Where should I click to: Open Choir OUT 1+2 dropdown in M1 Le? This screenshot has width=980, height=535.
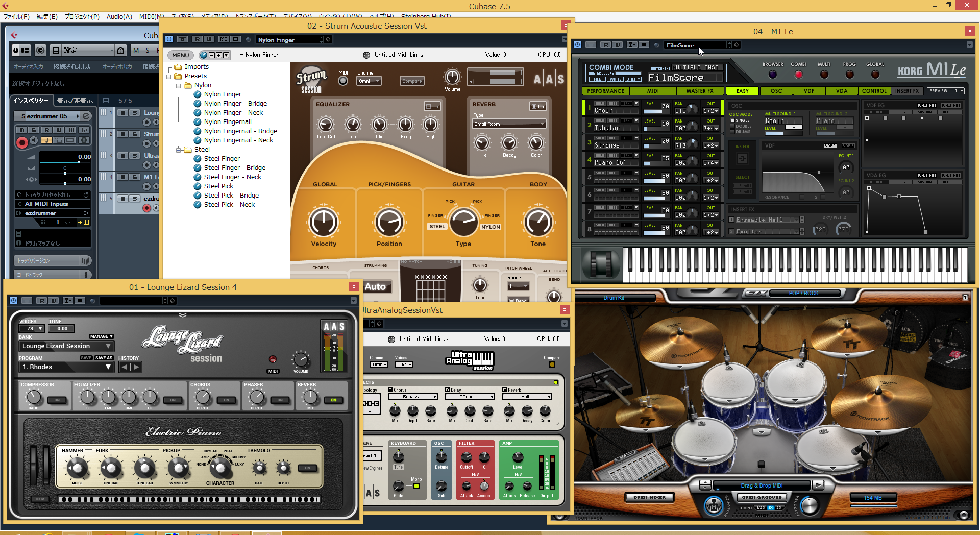coord(710,111)
